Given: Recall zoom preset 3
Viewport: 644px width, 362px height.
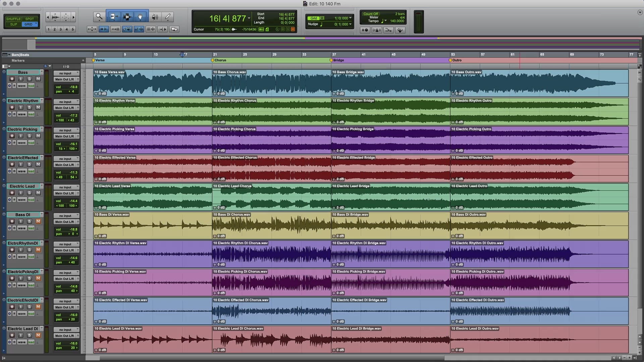Looking at the screenshot, I should (61, 29).
